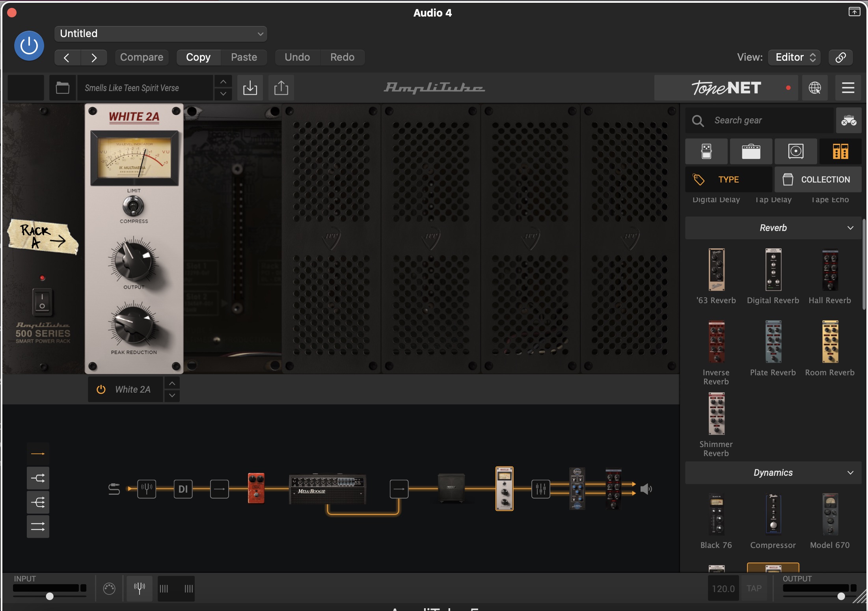Screen dimensions: 868x611
Task: Open the View Editor dropdown
Action: 795,58
